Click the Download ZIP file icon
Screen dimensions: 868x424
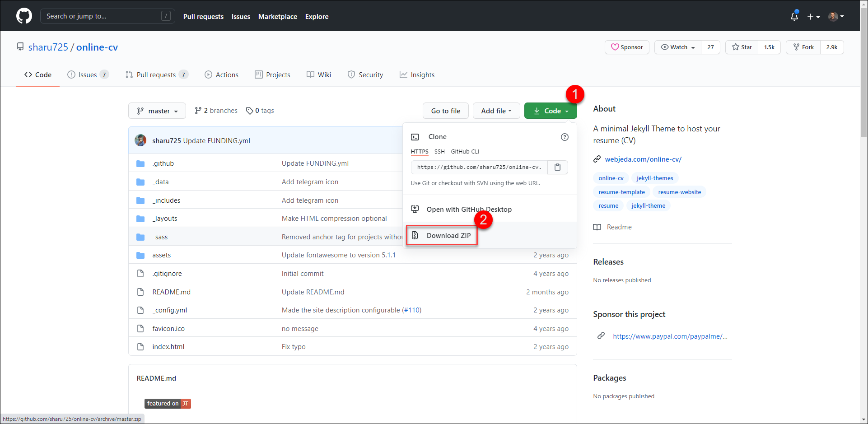[x=415, y=235]
